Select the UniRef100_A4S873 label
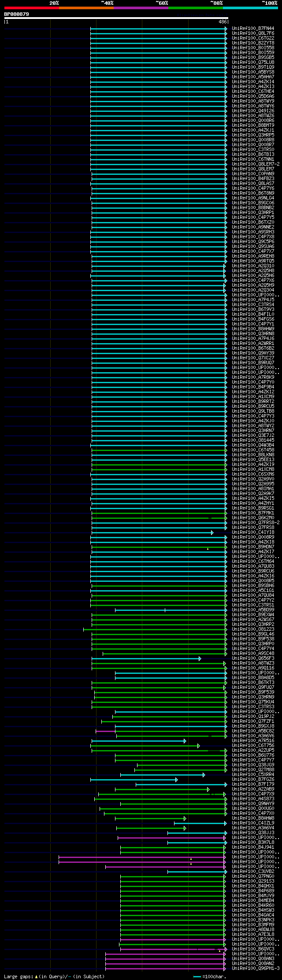 pyautogui.click(x=253, y=799)
